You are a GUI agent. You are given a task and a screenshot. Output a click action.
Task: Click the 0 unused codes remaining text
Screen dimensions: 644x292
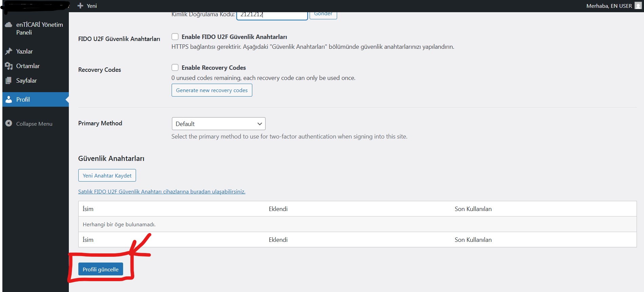263,78
